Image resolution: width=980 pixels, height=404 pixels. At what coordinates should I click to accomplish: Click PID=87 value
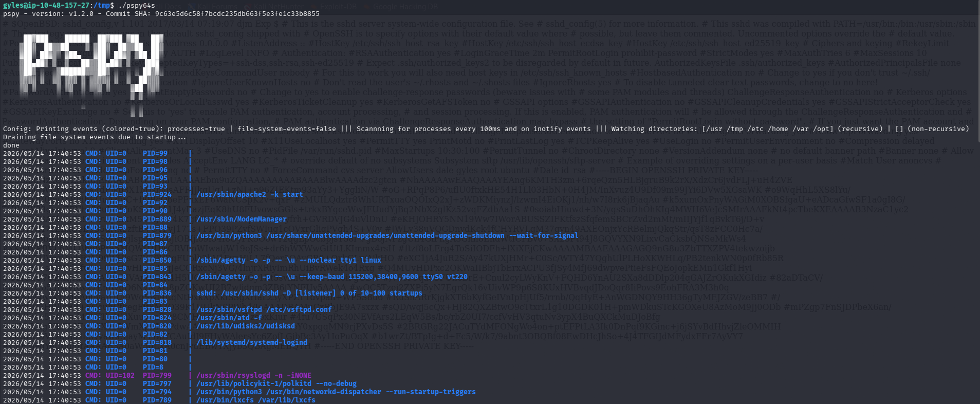point(155,244)
